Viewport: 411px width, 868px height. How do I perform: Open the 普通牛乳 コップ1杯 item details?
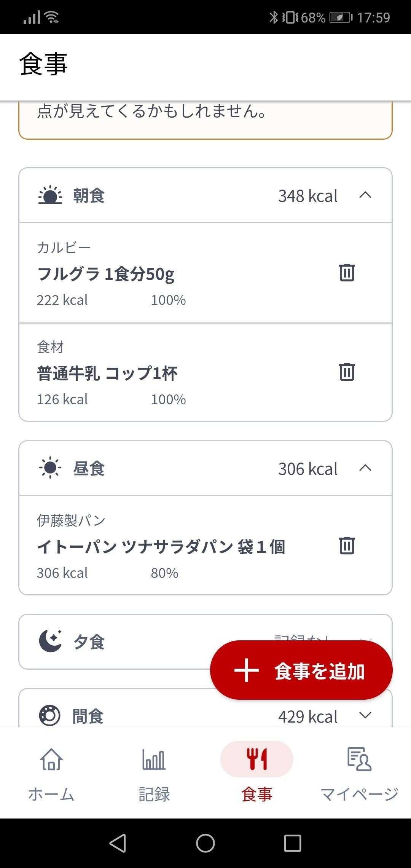click(x=107, y=373)
